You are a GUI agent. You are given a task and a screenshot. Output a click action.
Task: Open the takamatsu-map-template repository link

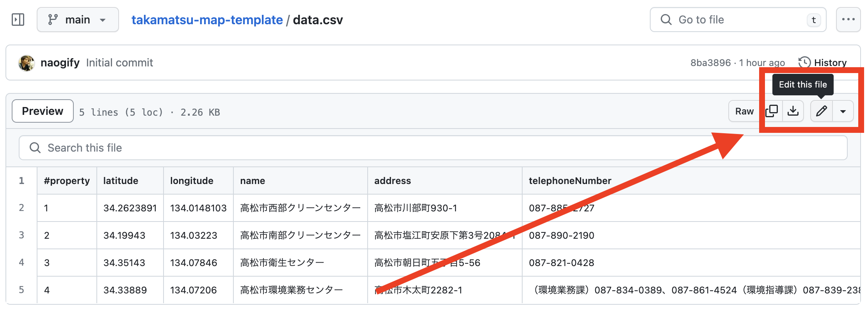(207, 20)
